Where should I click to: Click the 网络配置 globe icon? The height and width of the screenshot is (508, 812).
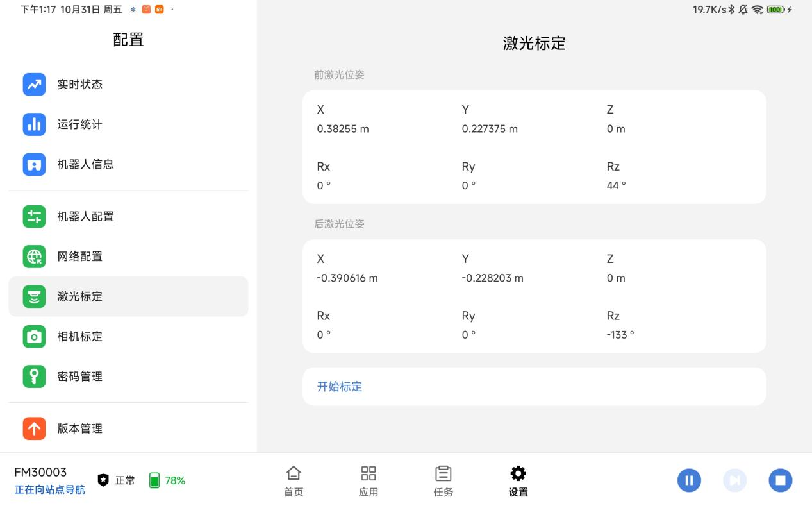34,257
